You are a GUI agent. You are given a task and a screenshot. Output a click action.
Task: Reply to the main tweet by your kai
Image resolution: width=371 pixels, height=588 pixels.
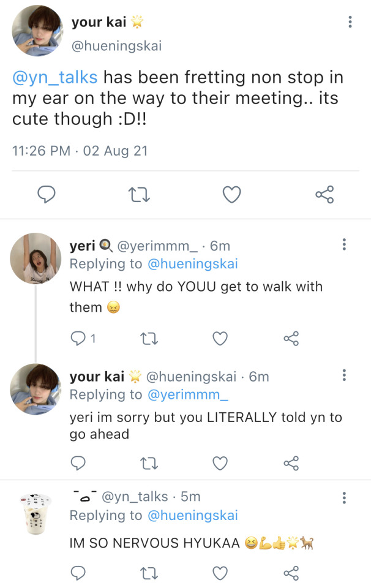(47, 195)
